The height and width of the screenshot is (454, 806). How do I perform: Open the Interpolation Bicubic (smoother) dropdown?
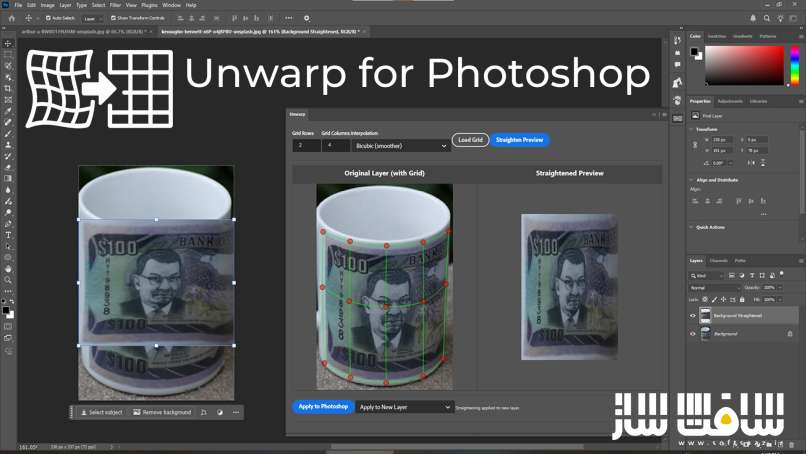click(401, 146)
